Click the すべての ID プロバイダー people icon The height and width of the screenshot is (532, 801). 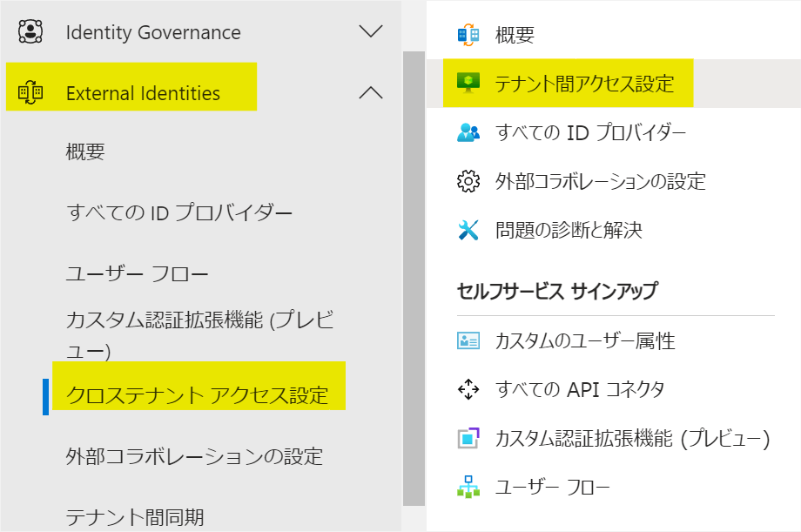(x=468, y=132)
